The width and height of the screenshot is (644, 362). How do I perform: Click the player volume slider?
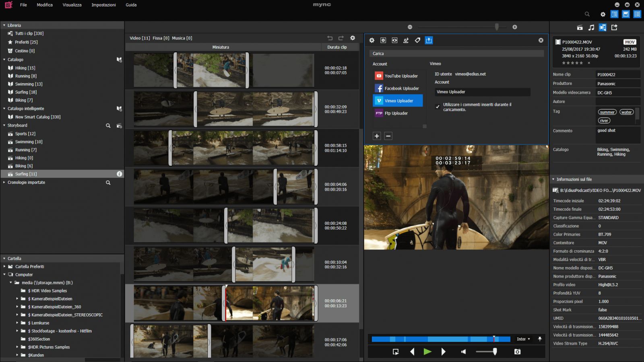(x=486, y=352)
